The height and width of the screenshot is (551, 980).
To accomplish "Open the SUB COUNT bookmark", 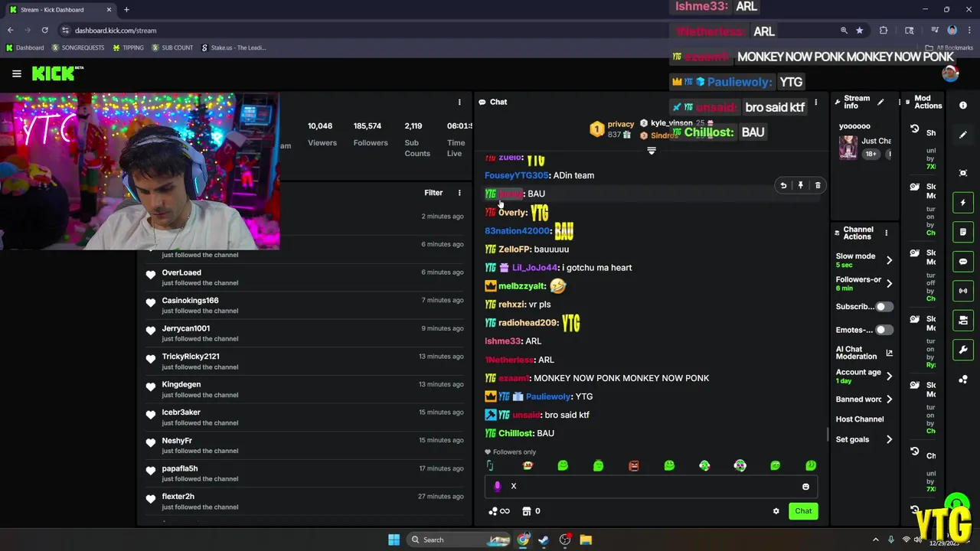I will click(x=172, y=47).
